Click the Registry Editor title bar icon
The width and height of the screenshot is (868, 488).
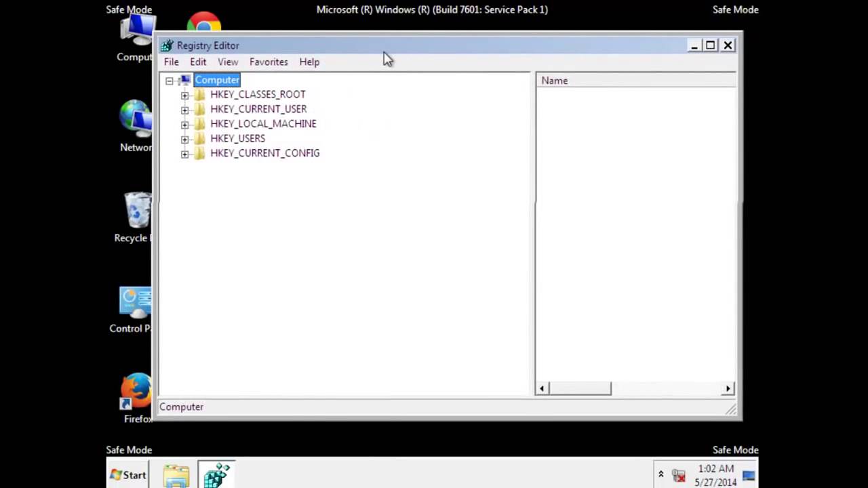click(x=167, y=45)
